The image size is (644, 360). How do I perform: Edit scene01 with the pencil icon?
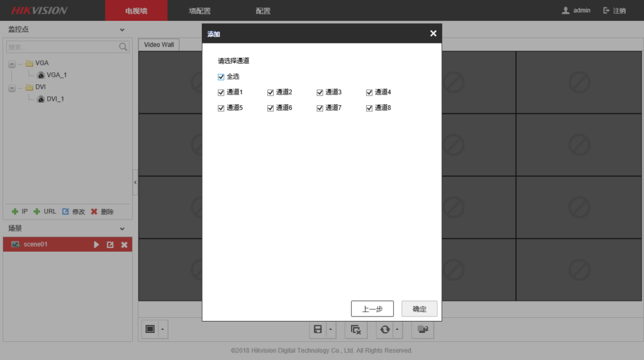pos(110,244)
